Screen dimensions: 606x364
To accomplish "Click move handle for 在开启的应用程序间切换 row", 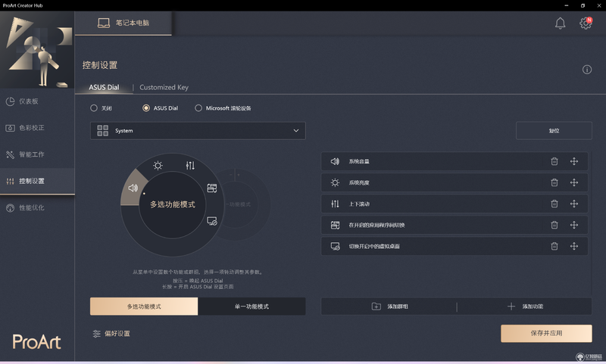I will pyautogui.click(x=574, y=225).
